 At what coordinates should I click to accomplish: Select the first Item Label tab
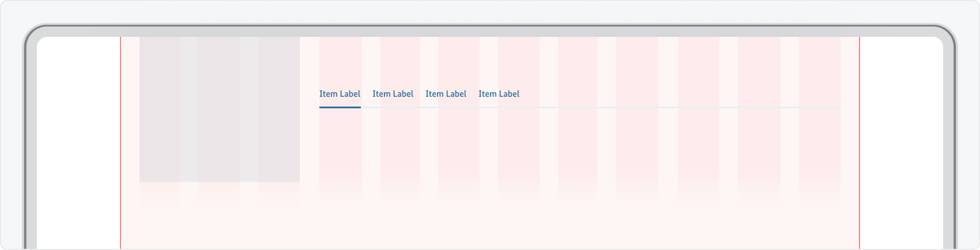(x=340, y=94)
